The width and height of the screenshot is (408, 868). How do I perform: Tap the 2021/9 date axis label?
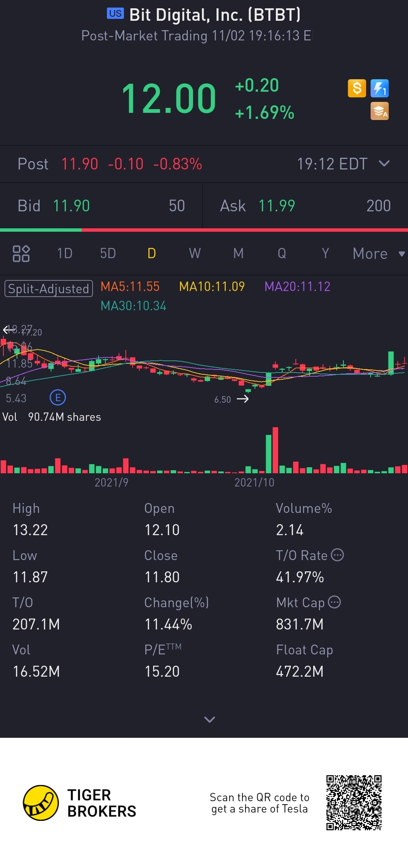pyautogui.click(x=111, y=482)
